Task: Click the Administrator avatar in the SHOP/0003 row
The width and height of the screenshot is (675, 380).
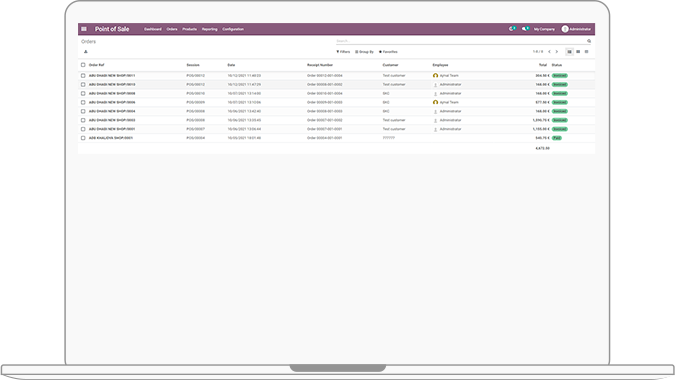Action: (x=435, y=120)
